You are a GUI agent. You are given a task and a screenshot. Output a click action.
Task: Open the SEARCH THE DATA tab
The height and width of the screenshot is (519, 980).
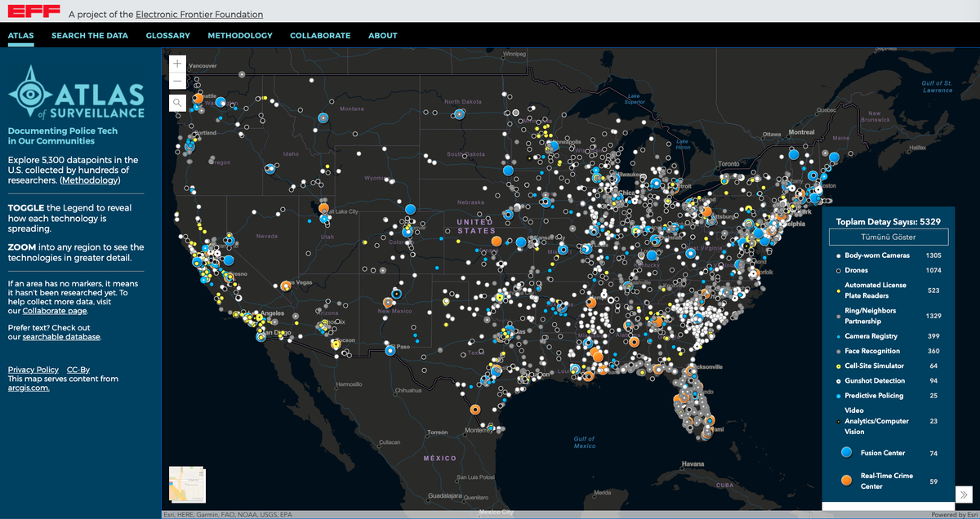tap(90, 35)
